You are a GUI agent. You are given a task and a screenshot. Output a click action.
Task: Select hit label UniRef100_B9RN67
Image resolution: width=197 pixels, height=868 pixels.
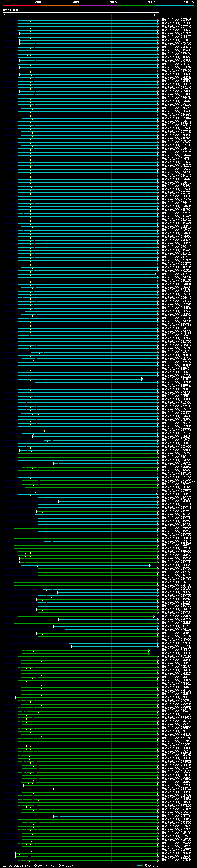click(177, 467)
